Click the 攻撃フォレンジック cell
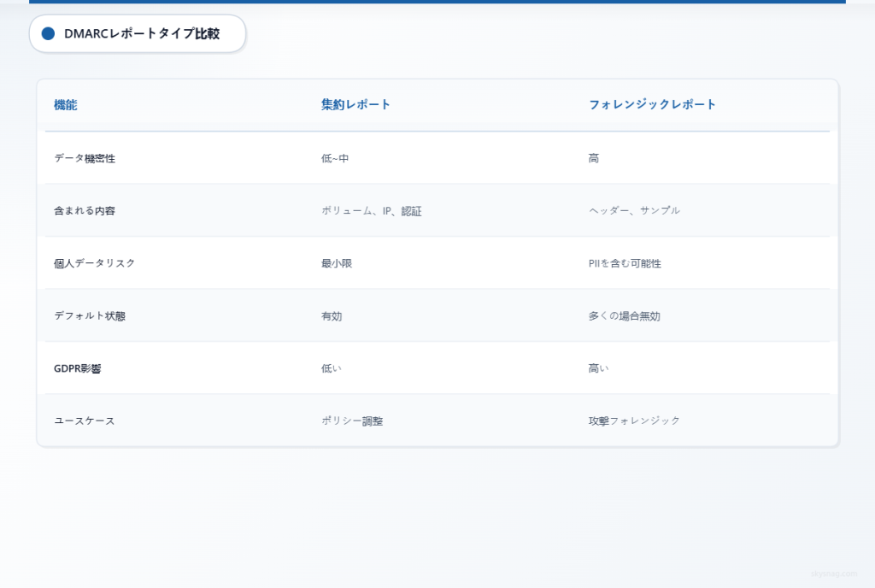875x588 pixels. pos(634,420)
